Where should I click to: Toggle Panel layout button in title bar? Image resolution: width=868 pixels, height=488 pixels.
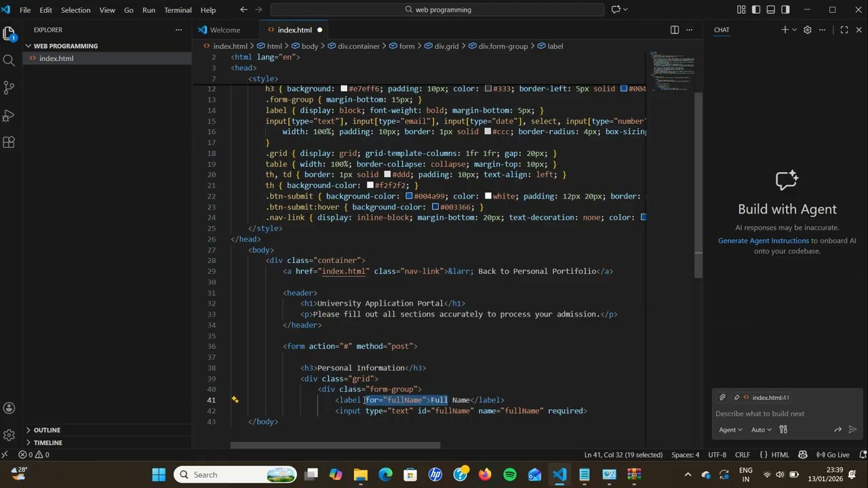point(771,9)
